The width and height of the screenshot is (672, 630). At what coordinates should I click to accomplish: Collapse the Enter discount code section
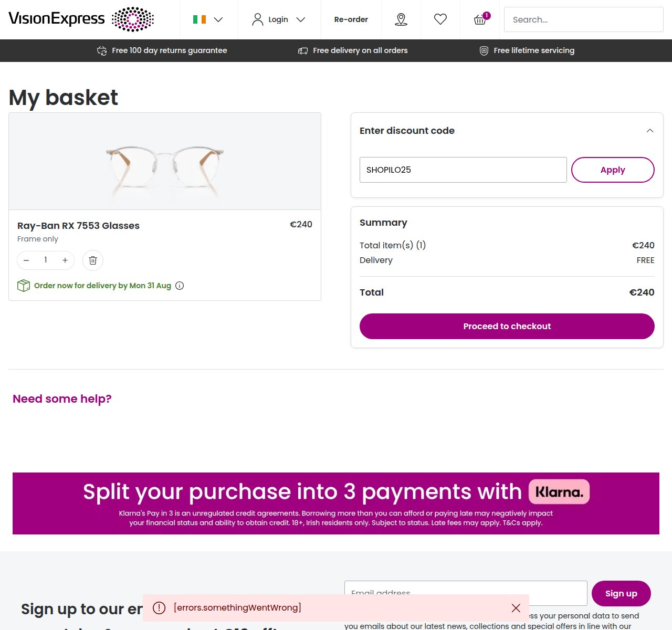650,131
